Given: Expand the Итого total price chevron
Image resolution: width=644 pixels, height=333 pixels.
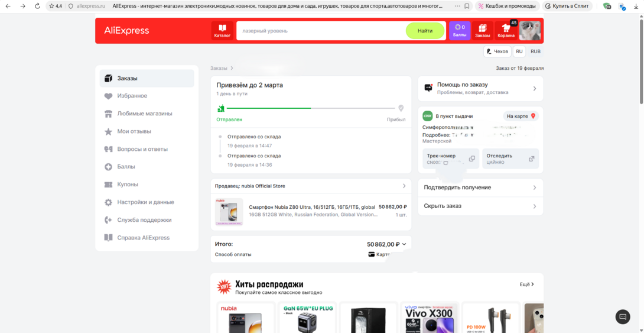Looking at the screenshot, I should coord(404,244).
